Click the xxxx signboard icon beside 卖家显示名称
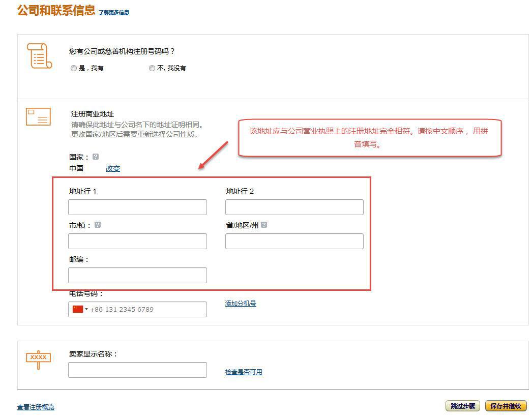This screenshot has width=532, height=419. [x=38, y=358]
